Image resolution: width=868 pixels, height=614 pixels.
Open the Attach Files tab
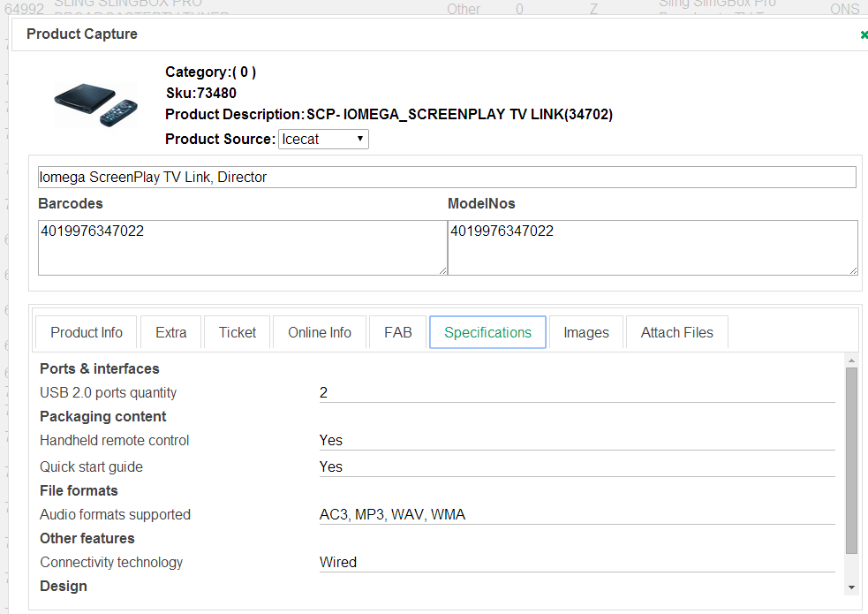click(677, 332)
